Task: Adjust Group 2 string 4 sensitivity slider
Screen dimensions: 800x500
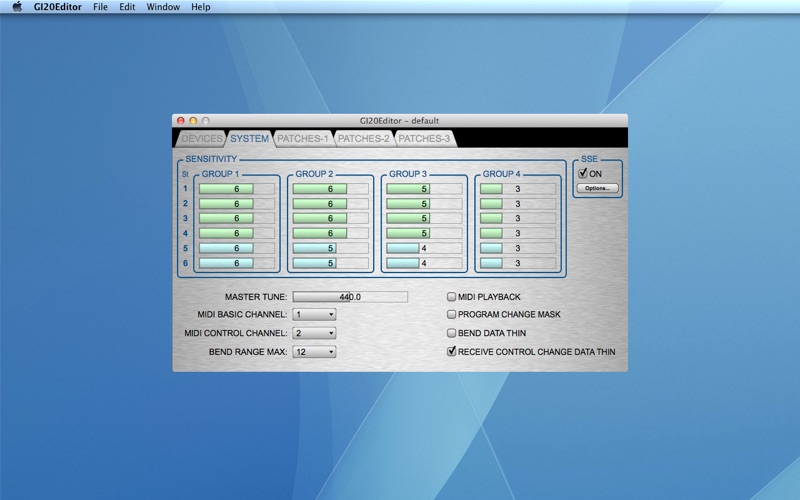Action: point(330,233)
